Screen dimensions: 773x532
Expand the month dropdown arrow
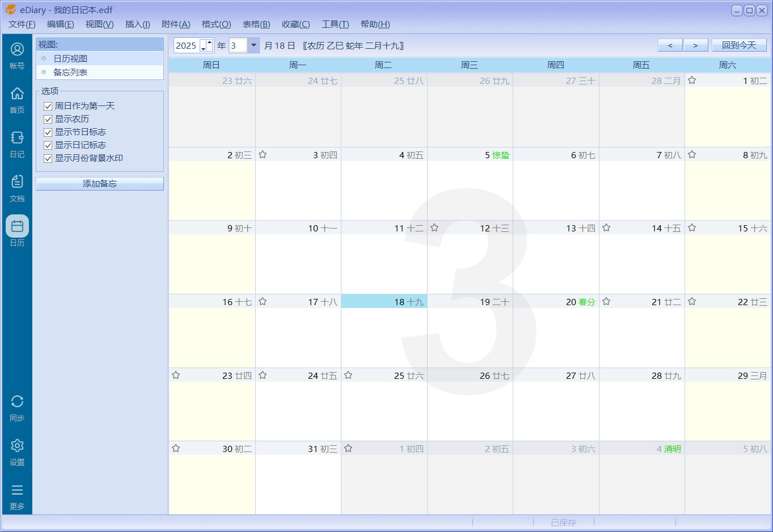(x=254, y=45)
